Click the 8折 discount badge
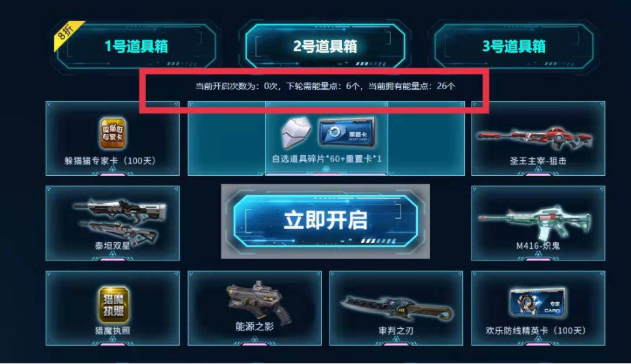631x364 pixels. (x=66, y=33)
